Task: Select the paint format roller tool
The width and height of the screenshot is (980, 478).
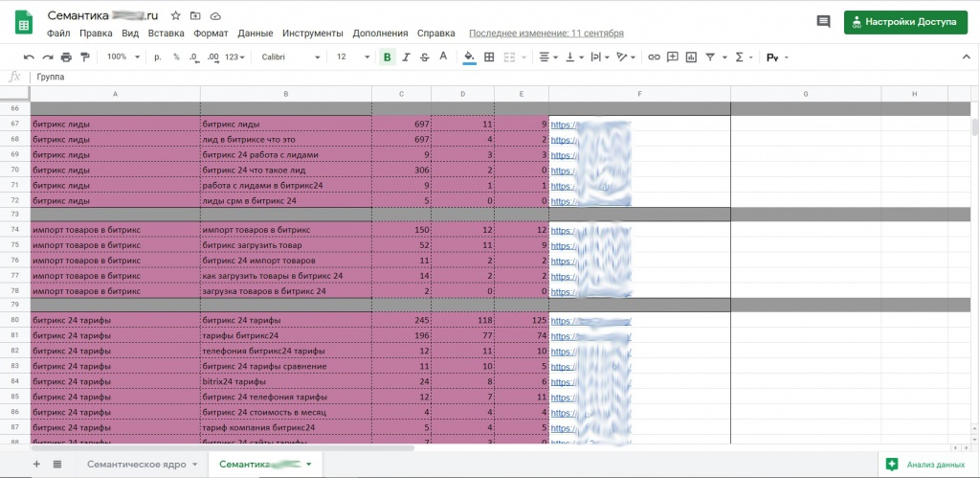Action: pos(84,57)
